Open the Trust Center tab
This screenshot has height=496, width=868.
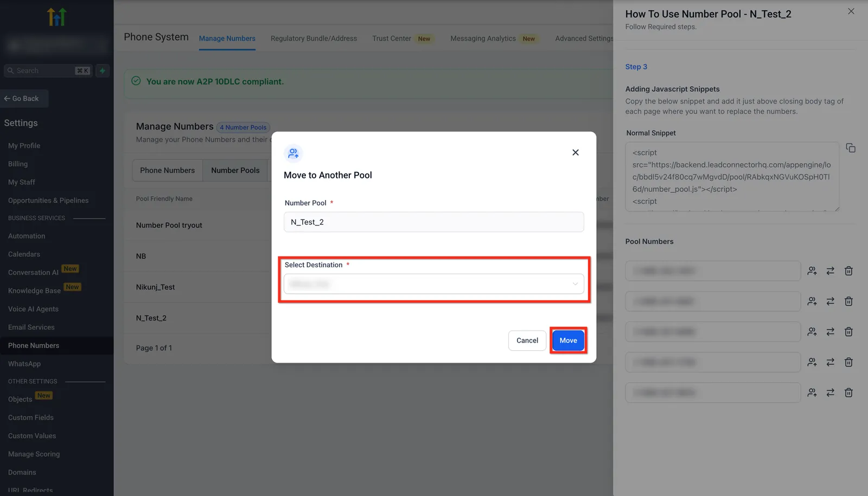tap(392, 38)
